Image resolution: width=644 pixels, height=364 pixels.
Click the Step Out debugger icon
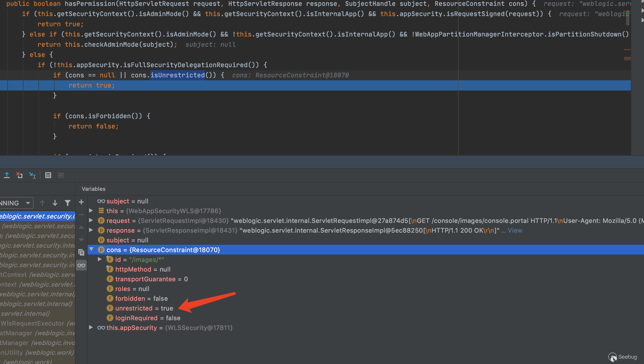pyautogui.click(x=7, y=175)
